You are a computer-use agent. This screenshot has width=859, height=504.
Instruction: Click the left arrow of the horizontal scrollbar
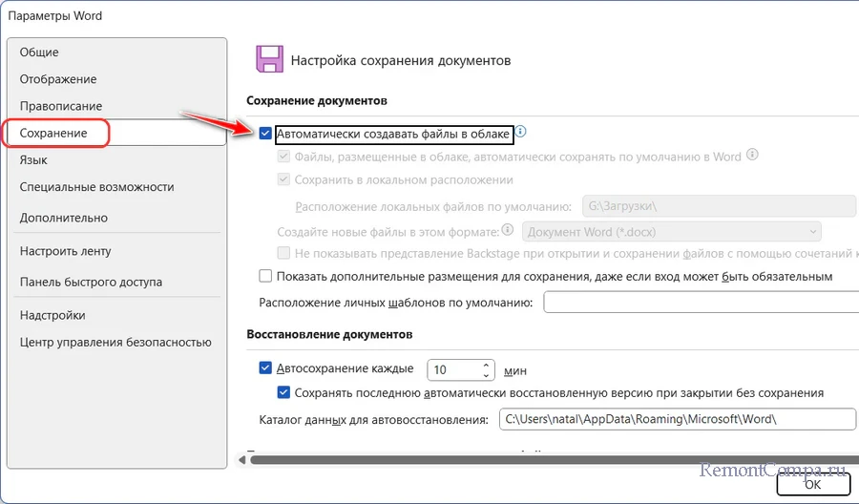242,459
